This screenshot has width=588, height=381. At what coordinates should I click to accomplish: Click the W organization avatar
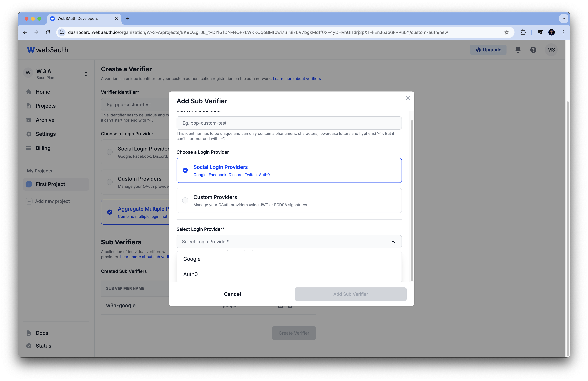coord(28,73)
